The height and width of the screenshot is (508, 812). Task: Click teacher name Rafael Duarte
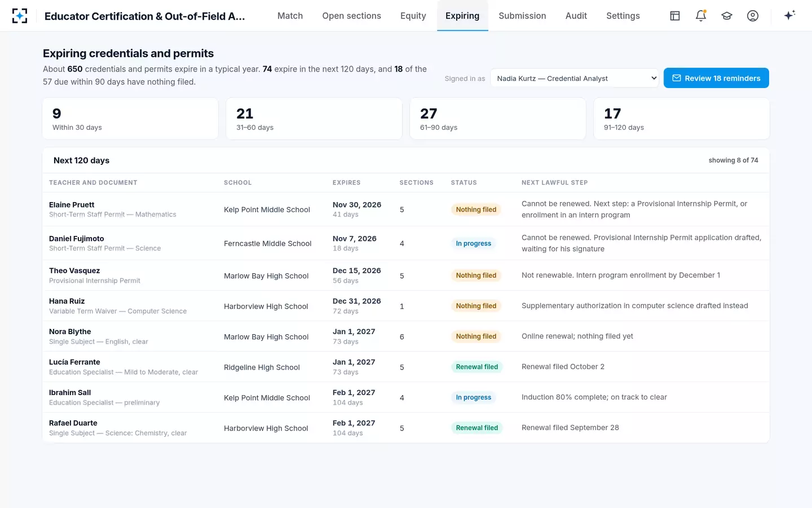(x=73, y=423)
